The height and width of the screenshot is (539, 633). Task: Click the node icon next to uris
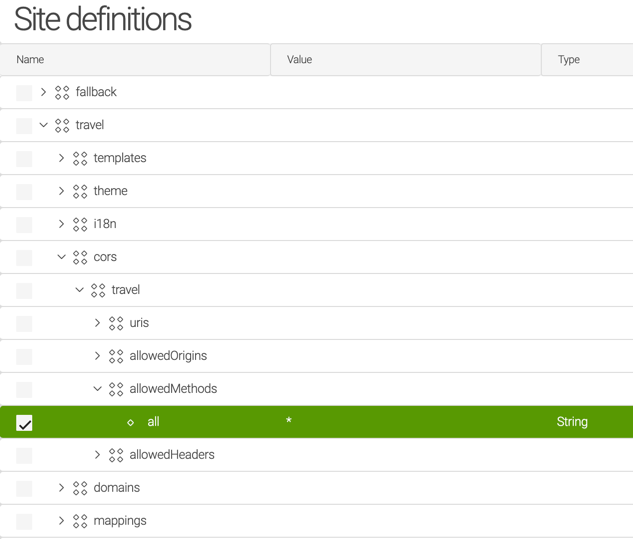pyautogui.click(x=116, y=323)
